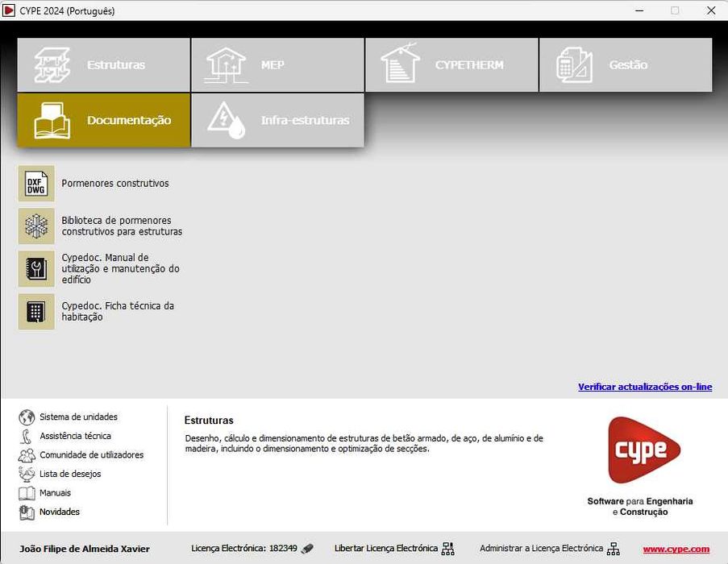Click the user name João Filipe de Almeida Xavier

point(85,549)
